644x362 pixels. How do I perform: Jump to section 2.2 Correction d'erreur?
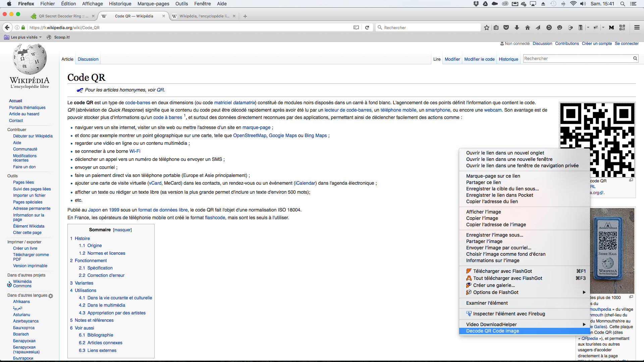click(102, 275)
